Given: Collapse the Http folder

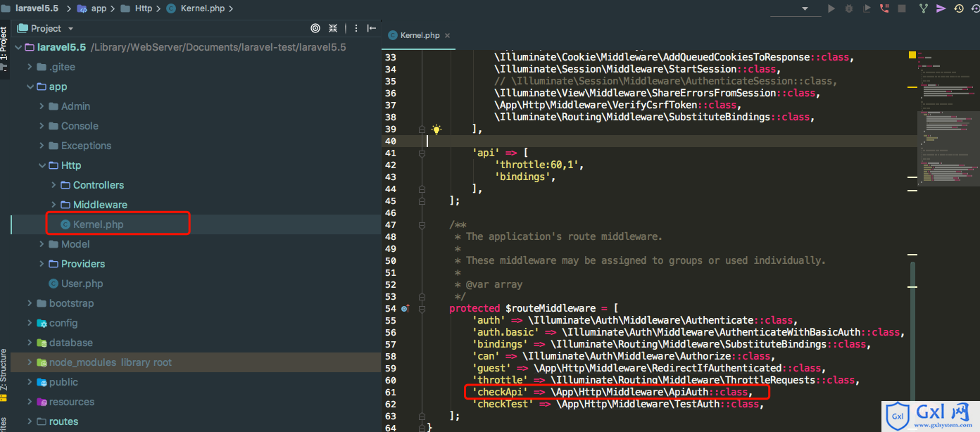Looking at the screenshot, I should tap(42, 165).
